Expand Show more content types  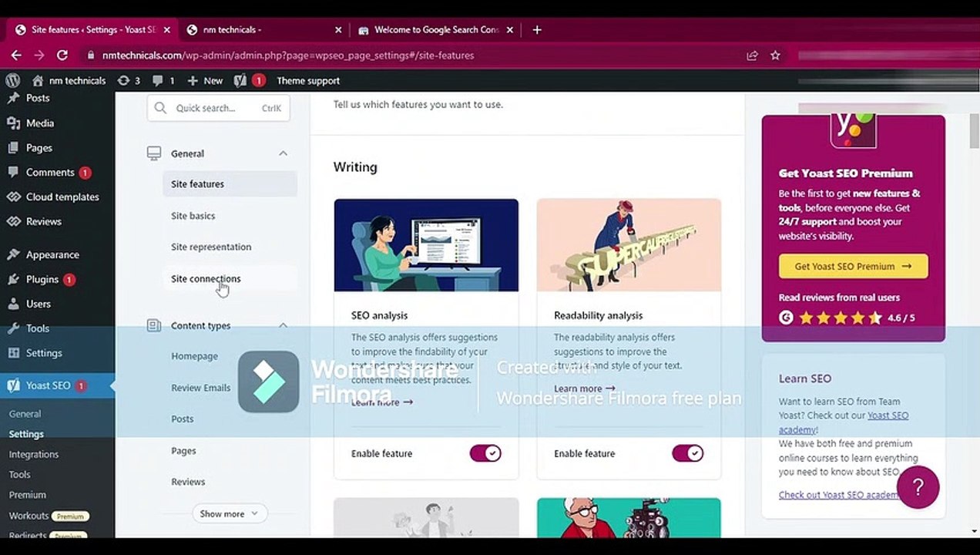pyautogui.click(x=230, y=513)
